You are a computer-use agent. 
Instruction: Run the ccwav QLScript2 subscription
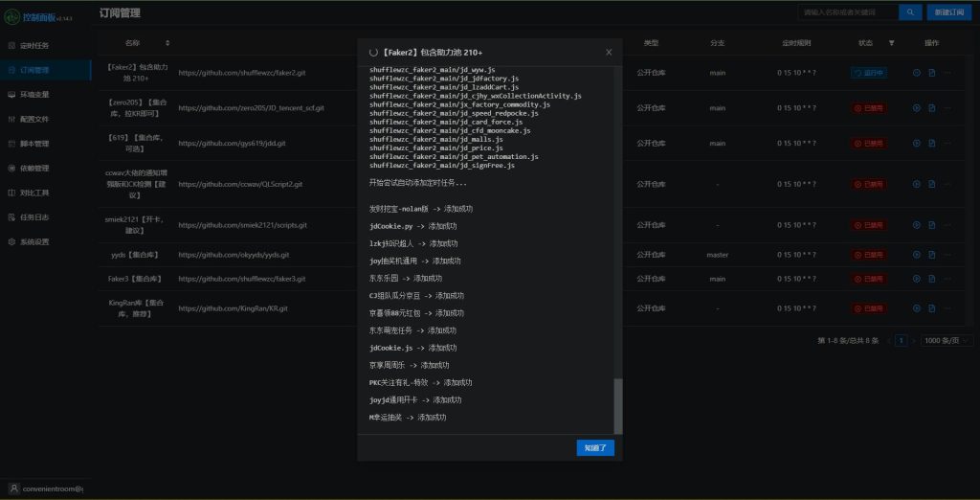(916, 184)
